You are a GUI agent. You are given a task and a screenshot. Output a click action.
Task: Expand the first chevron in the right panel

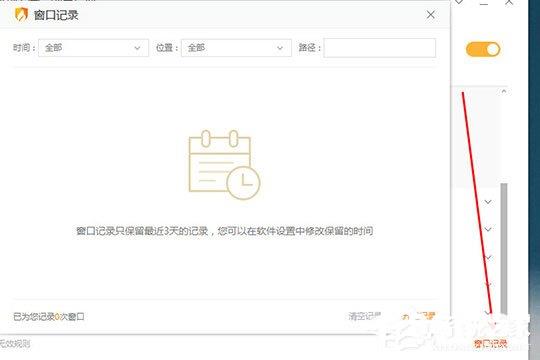coord(488,202)
